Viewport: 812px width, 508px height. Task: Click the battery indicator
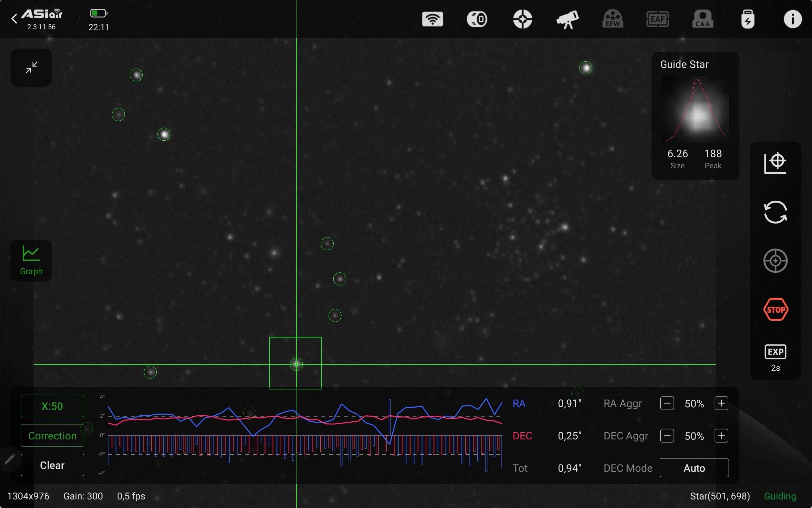(x=99, y=13)
